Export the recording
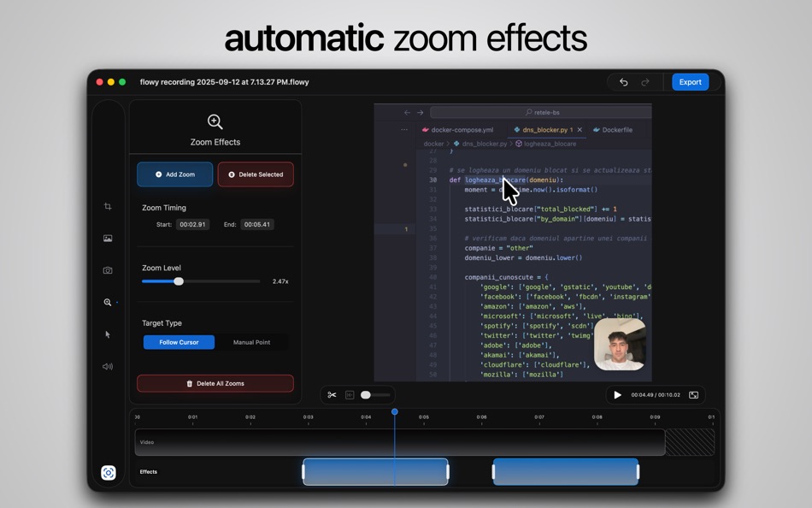 [x=689, y=81]
